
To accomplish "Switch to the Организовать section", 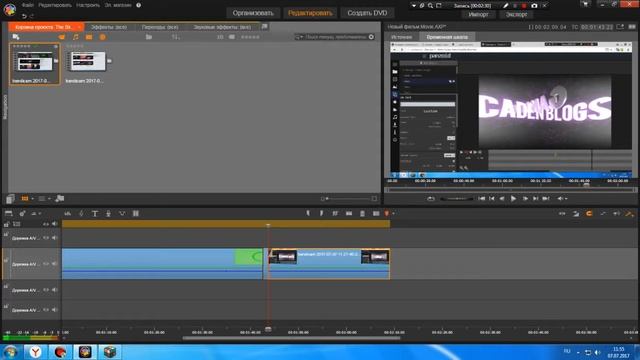I will (x=253, y=13).
